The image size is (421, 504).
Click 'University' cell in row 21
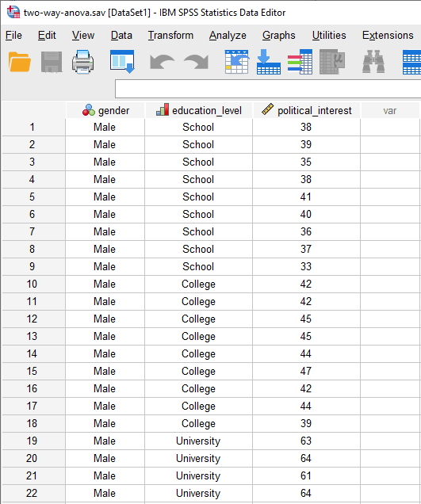coord(198,475)
